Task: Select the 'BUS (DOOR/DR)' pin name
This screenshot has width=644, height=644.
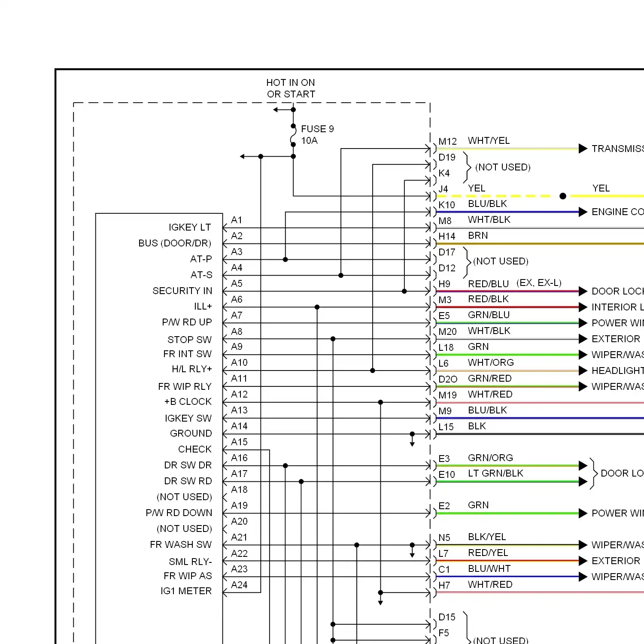Action: tap(175, 243)
